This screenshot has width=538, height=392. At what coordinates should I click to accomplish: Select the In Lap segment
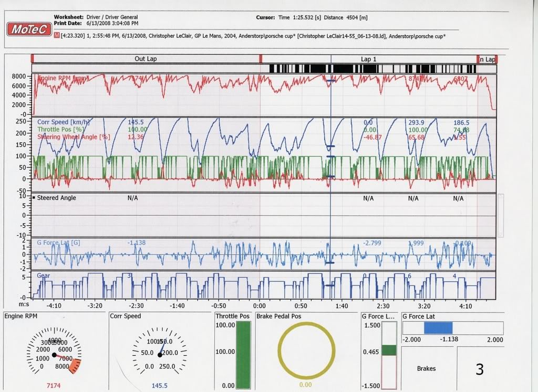(487, 60)
